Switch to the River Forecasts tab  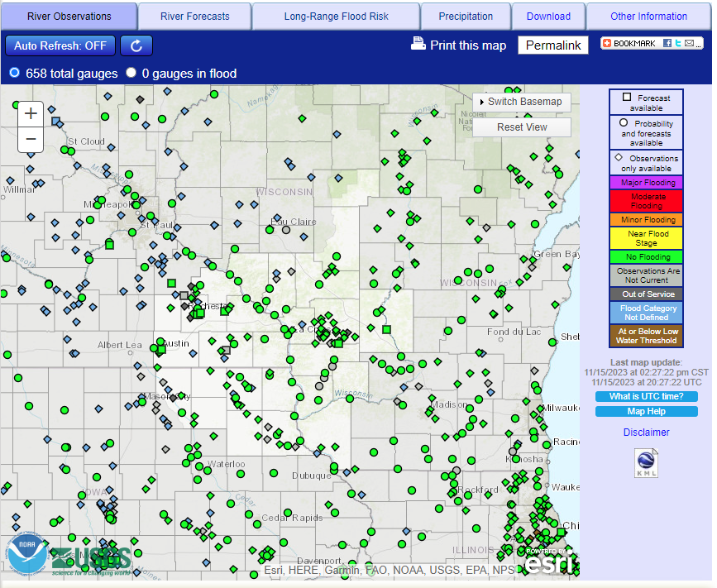tap(194, 16)
